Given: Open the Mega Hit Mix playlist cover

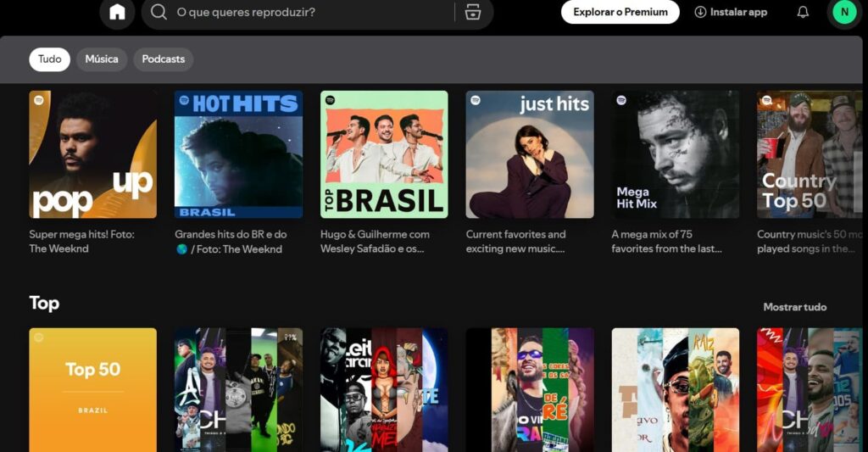Looking at the screenshot, I should (x=676, y=154).
